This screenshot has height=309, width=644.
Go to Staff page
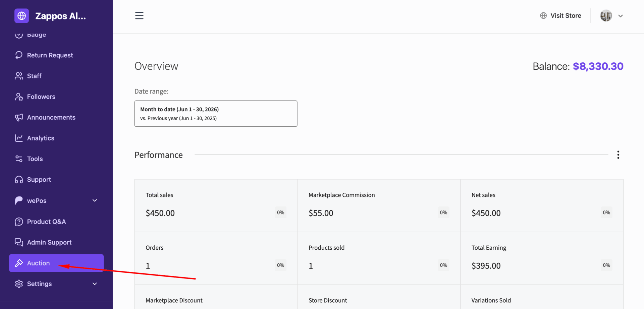[x=56, y=76]
